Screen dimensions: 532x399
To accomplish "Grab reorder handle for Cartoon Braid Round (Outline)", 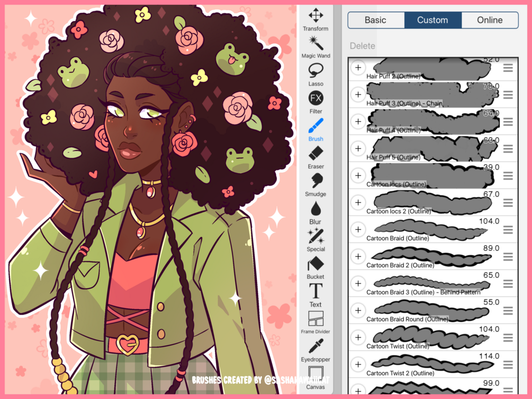I will pyautogui.click(x=508, y=311).
